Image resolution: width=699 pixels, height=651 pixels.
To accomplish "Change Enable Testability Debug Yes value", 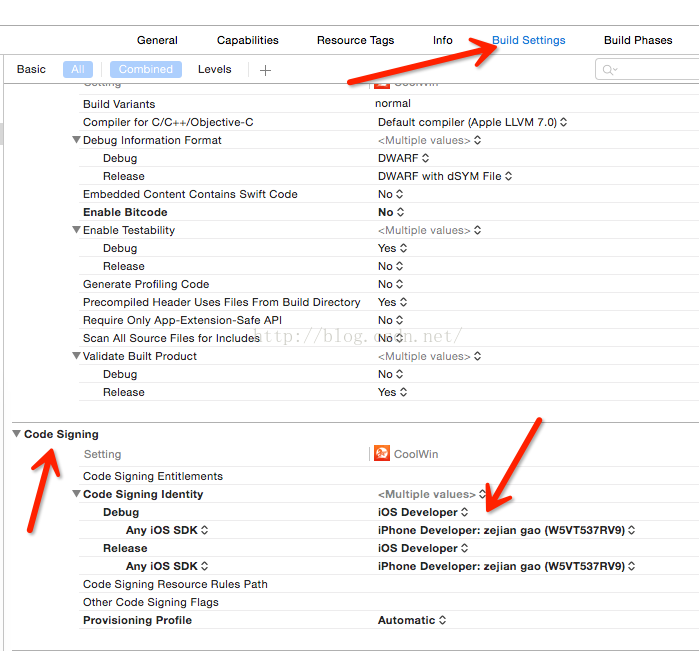I will point(392,248).
